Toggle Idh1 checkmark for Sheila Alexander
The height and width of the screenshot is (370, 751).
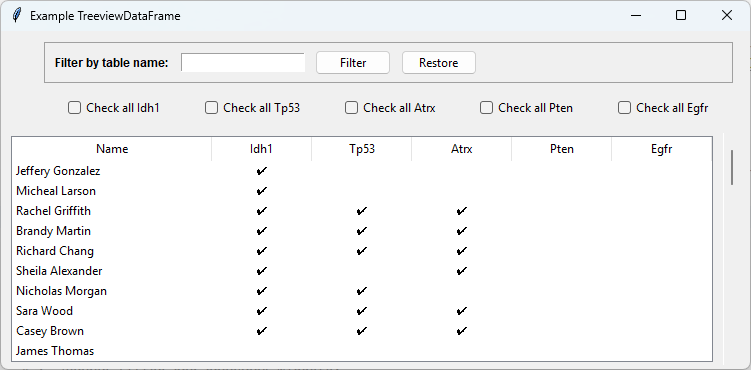(x=262, y=271)
